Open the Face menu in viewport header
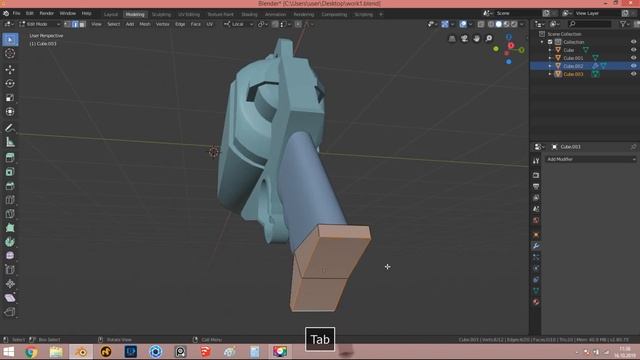Image resolution: width=640 pixels, height=360 pixels. click(196, 24)
